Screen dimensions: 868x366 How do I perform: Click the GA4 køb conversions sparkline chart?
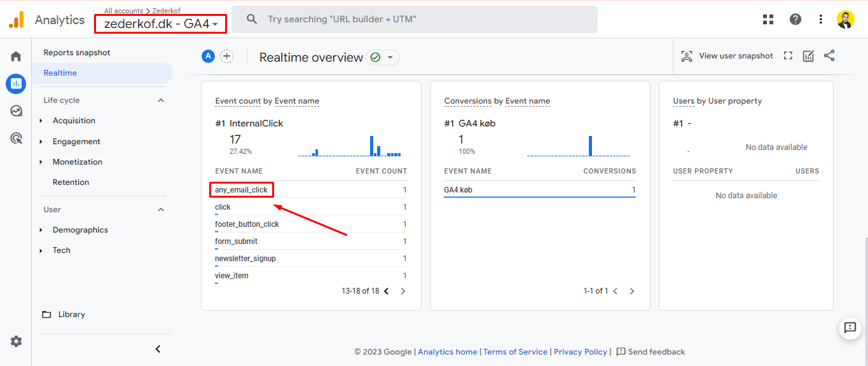578,146
